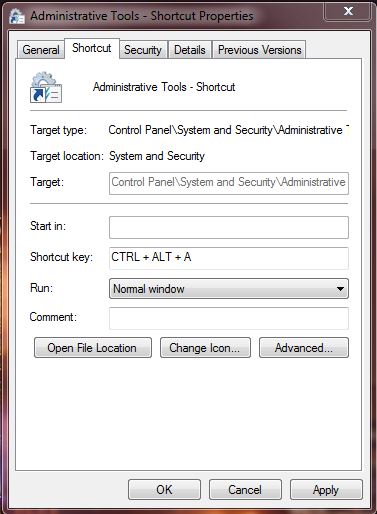Image resolution: width=377 pixels, height=514 pixels.
Task: Select the Shortcut tab
Action: [x=92, y=49]
